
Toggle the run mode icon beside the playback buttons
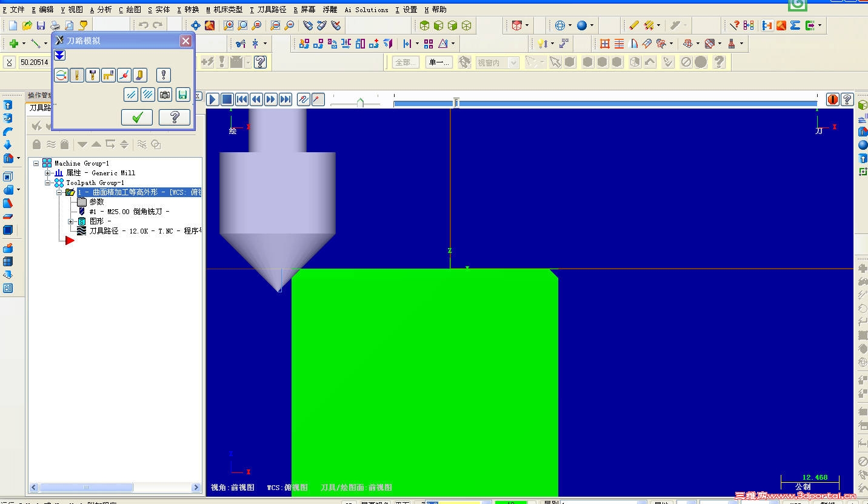(x=318, y=99)
